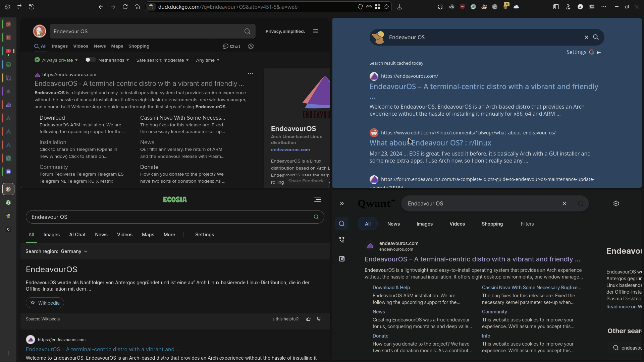This screenshot has height=362, width=644.
Task: Open browser settings gear in top-left toolbar
Action: [7, 7]
